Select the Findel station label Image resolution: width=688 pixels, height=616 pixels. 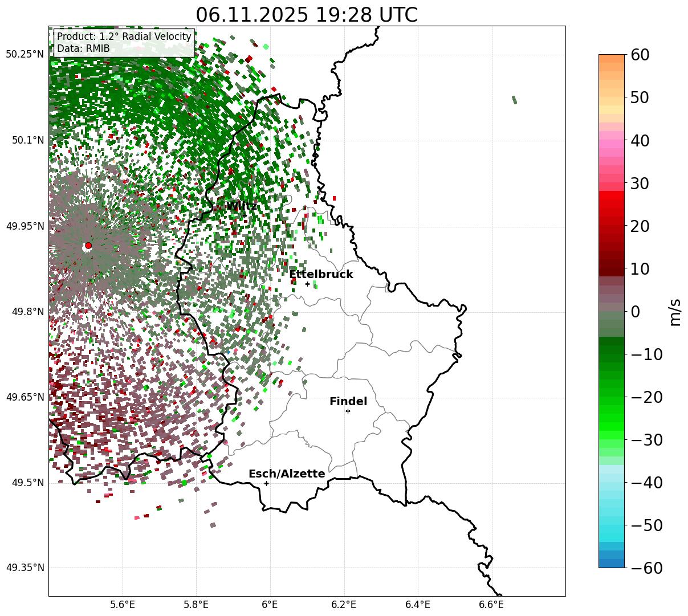348,402
